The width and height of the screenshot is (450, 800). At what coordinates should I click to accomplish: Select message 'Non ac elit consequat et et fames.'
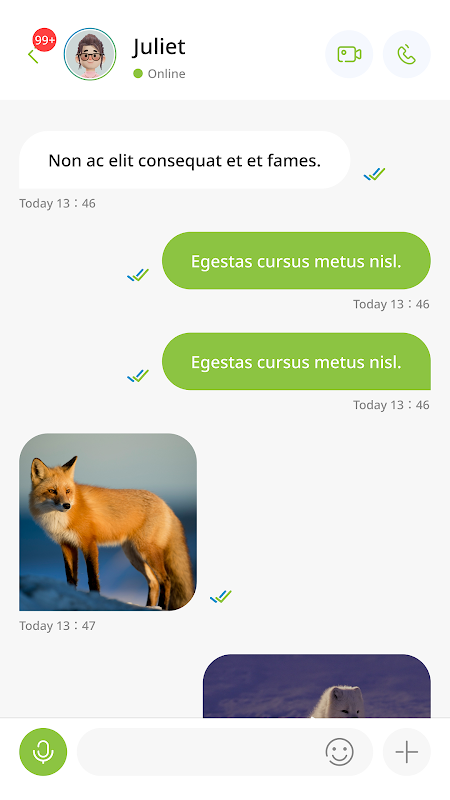tap(185, 160)
